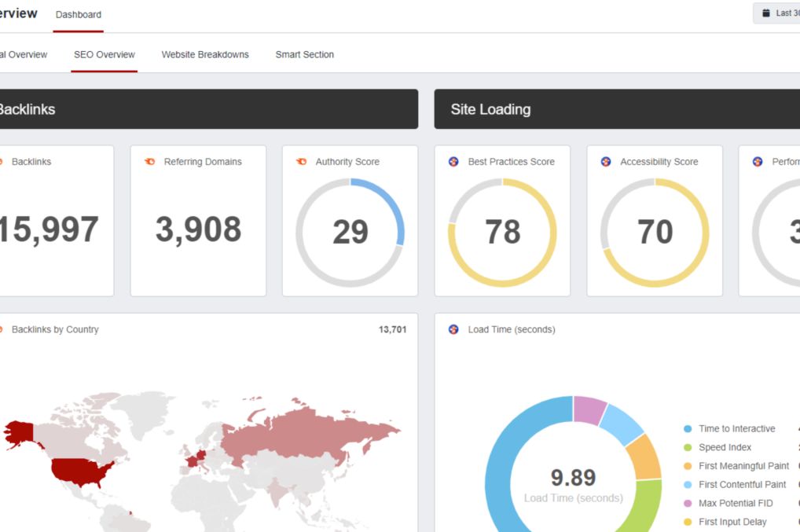
Task: Click Best Practices gauge showing 78
Action: point(502,232)
